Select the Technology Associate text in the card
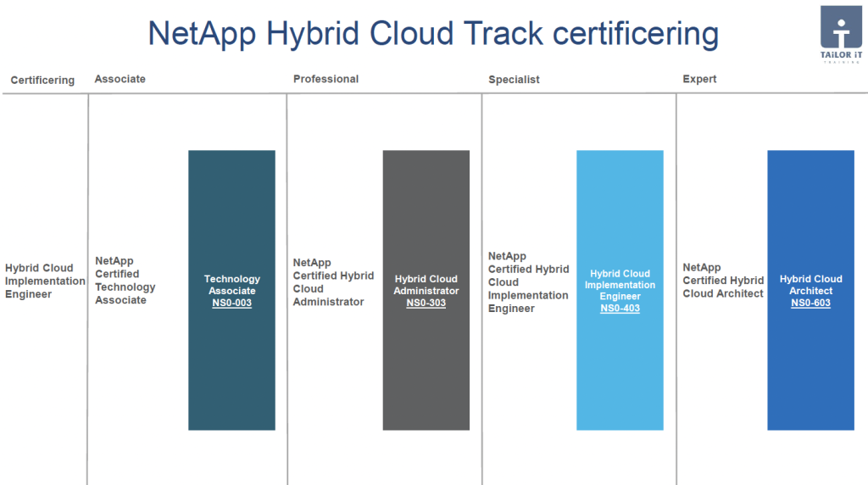This screenshot has width=868, height=485. click(232, 285)
